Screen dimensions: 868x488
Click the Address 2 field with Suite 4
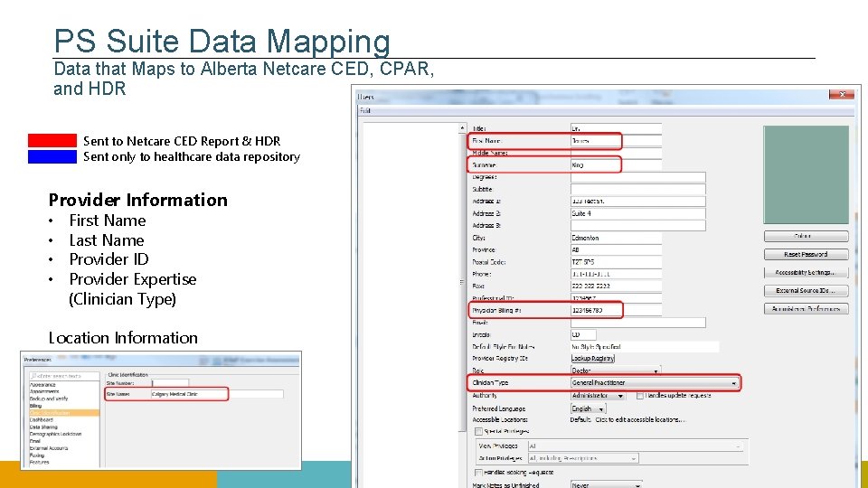637,213
